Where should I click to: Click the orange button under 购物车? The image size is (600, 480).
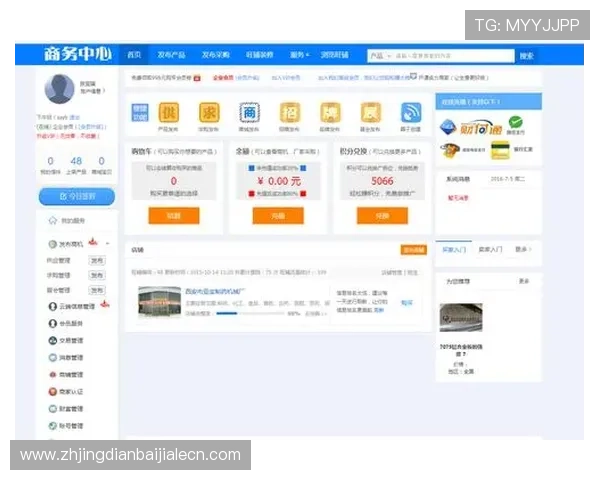[174, 216]
